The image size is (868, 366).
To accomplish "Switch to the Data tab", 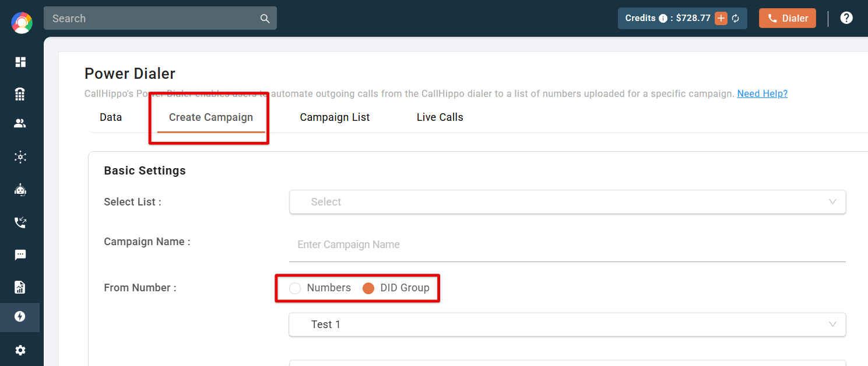I will coord(111,117).
